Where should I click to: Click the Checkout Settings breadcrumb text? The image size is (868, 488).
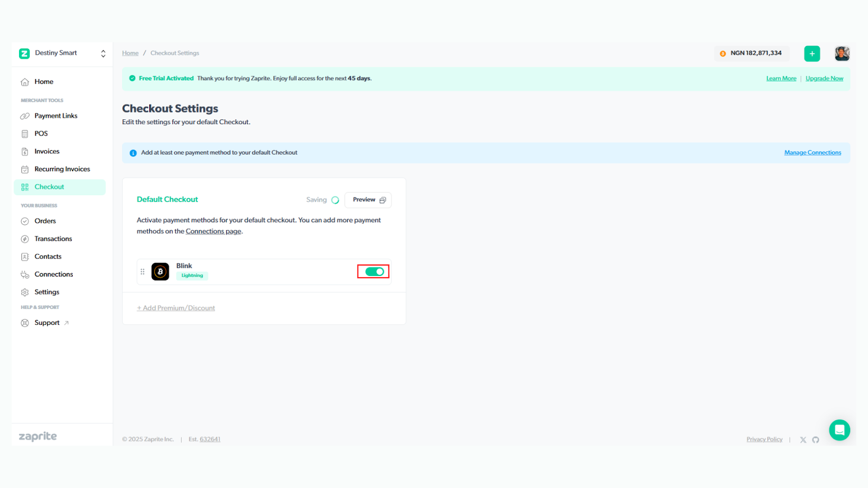[175, 53]
